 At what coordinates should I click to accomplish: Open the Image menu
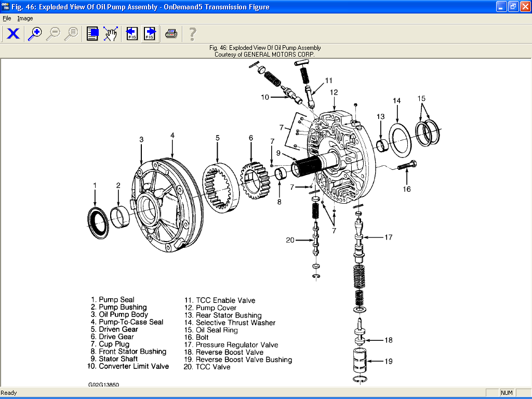(25, 18)
